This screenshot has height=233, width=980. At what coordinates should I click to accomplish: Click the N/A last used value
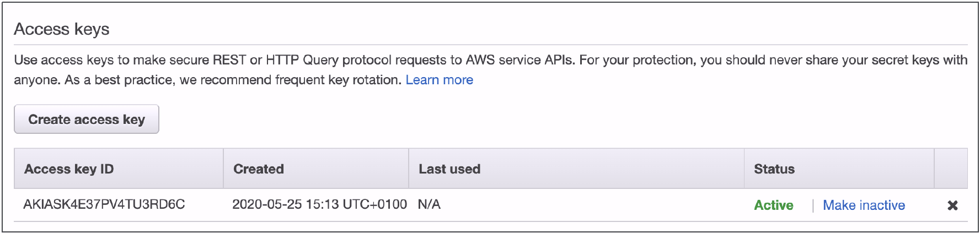tap(429, 204)
